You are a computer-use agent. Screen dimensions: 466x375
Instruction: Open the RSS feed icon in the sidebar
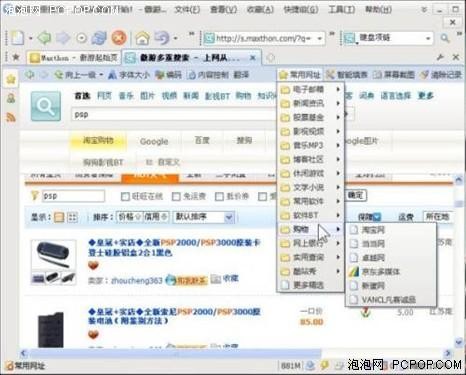(x=11, y=117)
